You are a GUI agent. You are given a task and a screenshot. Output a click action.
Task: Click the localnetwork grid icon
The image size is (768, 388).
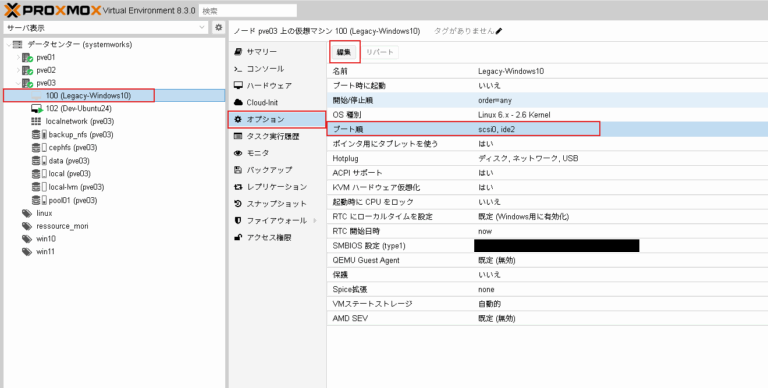tap(36, 121)
